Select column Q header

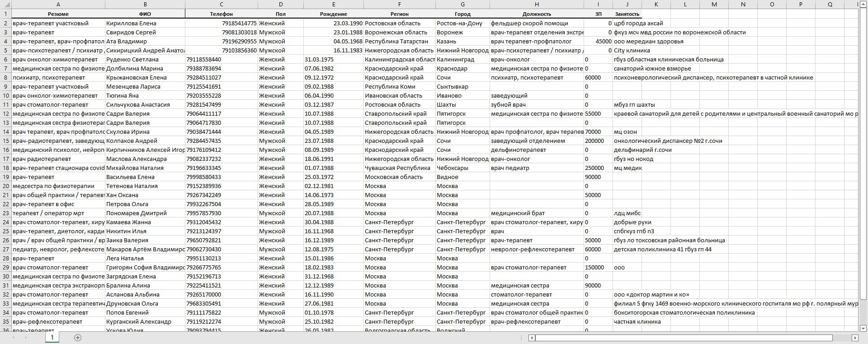(x=830, y=5)
